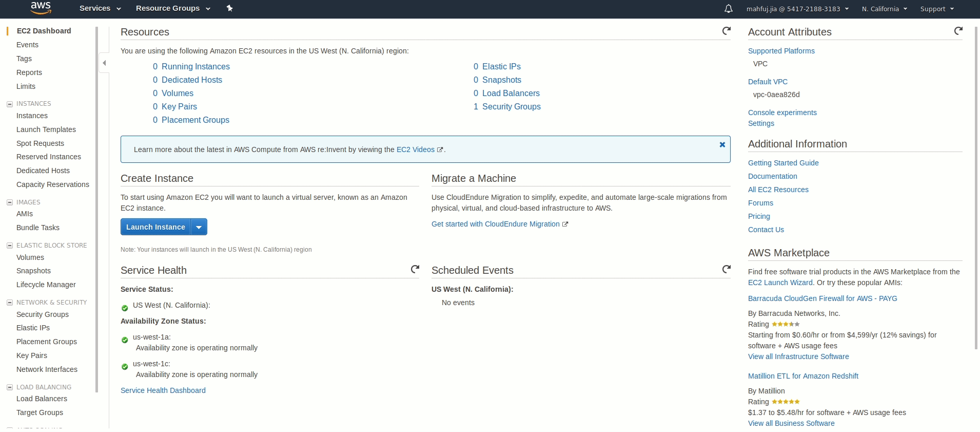Open Limits in the sidebar
980x432 pixels.
click(26, 86)
